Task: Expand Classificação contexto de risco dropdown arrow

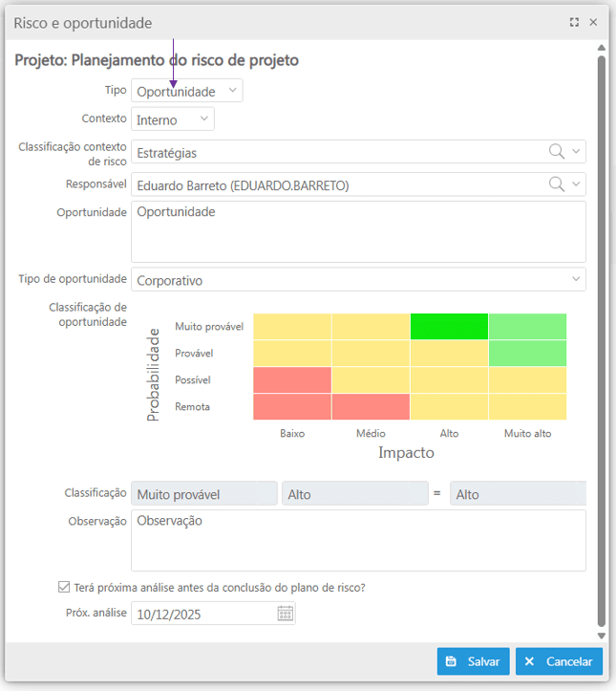Action: coord(576,151)
